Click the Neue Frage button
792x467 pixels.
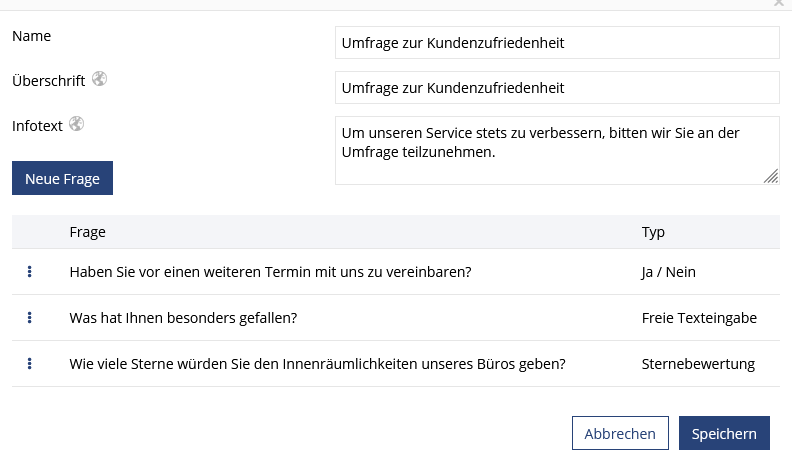click(63, 178)
